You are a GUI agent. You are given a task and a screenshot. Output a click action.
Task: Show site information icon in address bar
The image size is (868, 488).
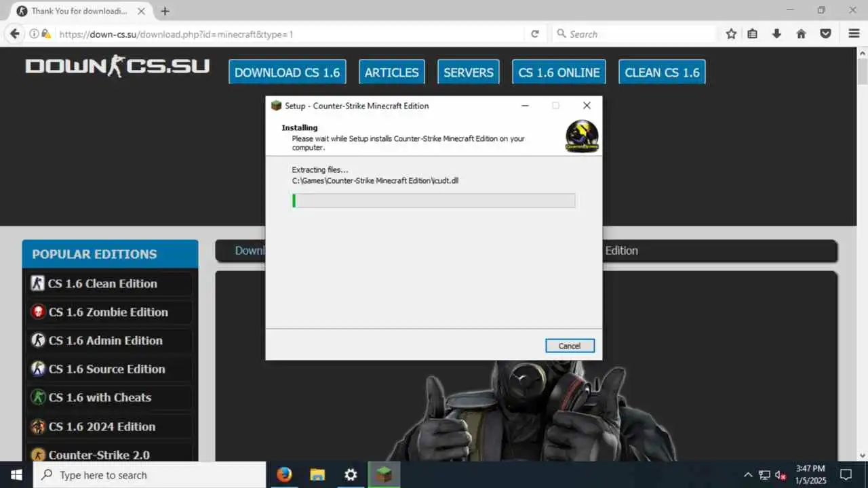coord(34,34)
